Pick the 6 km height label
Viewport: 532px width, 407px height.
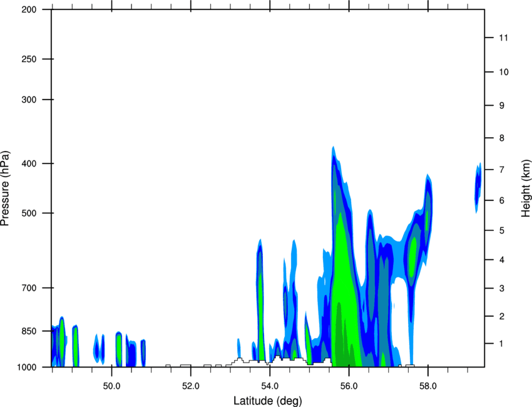tap(502, 200)
